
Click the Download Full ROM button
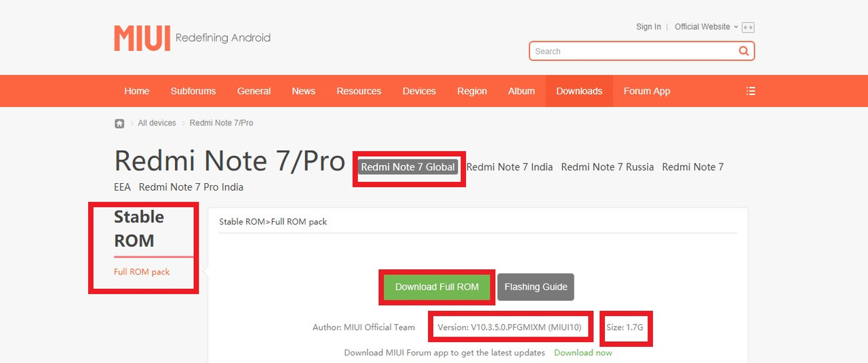point(437,287)
